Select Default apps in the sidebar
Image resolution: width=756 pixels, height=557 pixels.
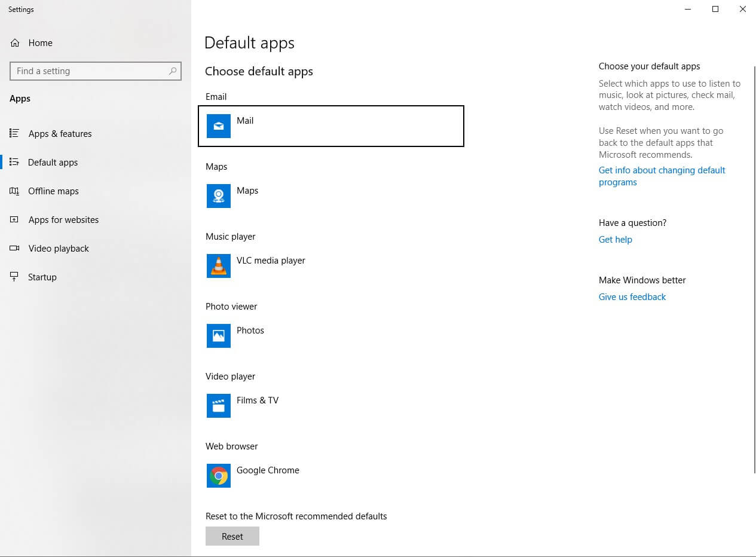pos(96,163)
